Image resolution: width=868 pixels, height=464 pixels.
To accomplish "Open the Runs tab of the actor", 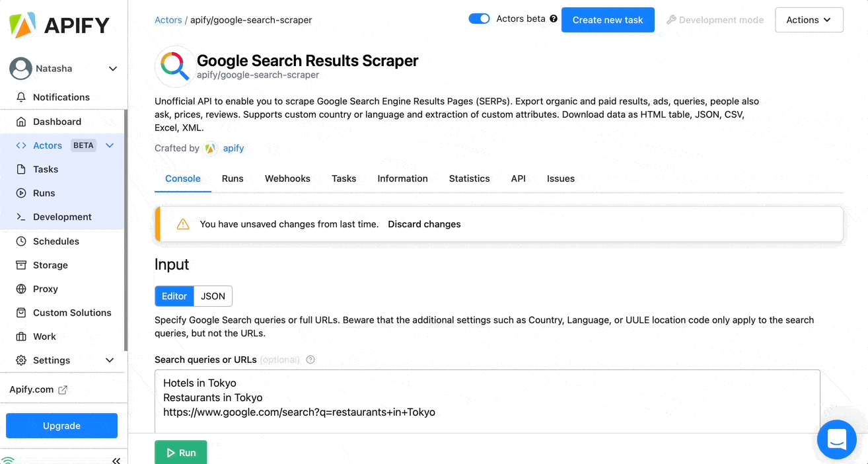I will click(233, 178).
